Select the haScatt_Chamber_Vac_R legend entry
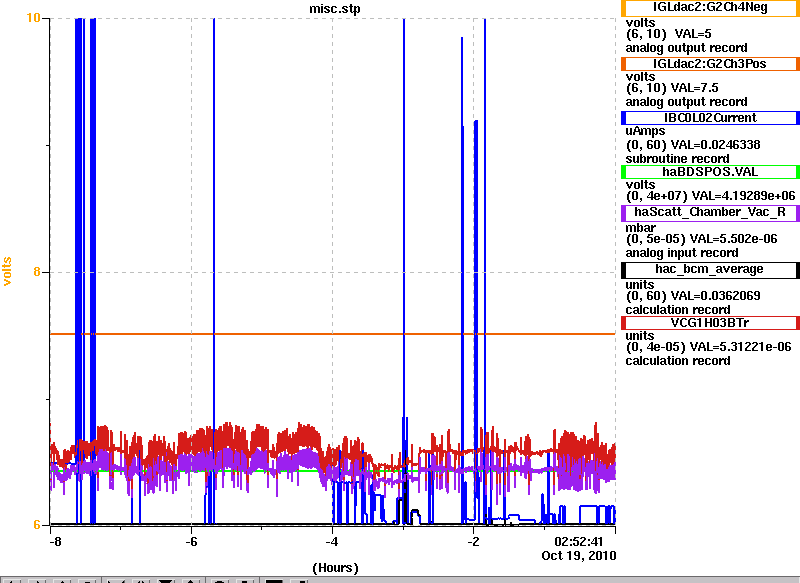Image resolution: width=800 pixels, height=583 pixels. coord(710,213)
